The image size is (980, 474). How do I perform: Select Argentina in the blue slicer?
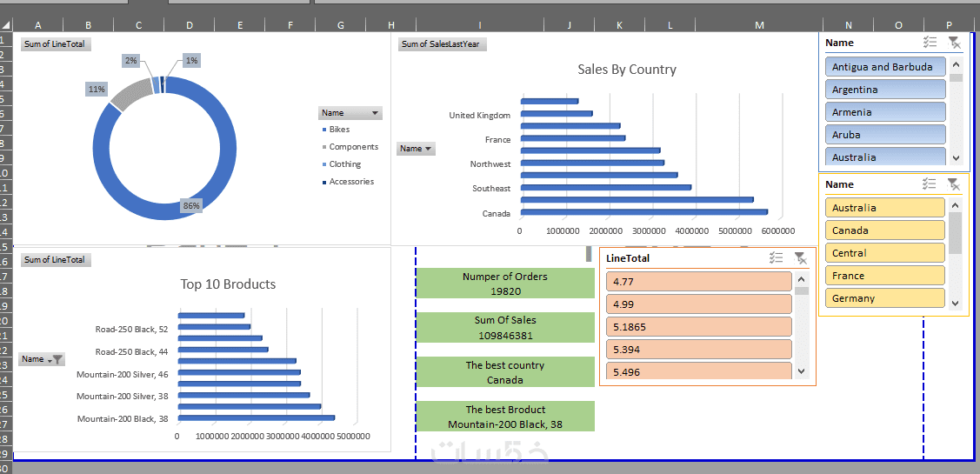885,90
